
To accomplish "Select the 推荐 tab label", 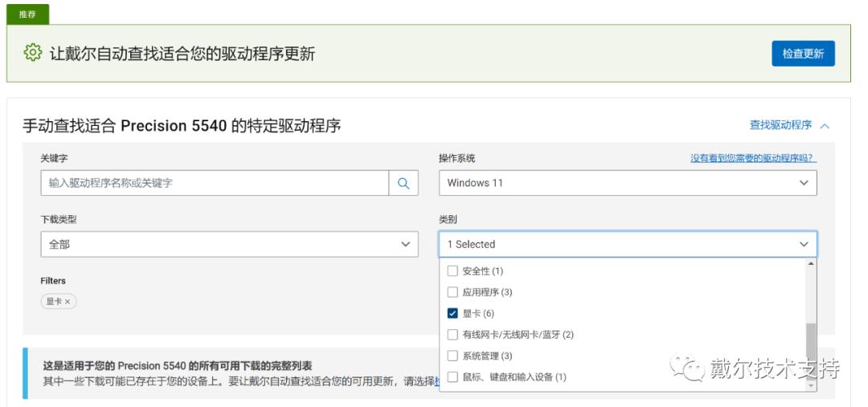I will [27, 14].
